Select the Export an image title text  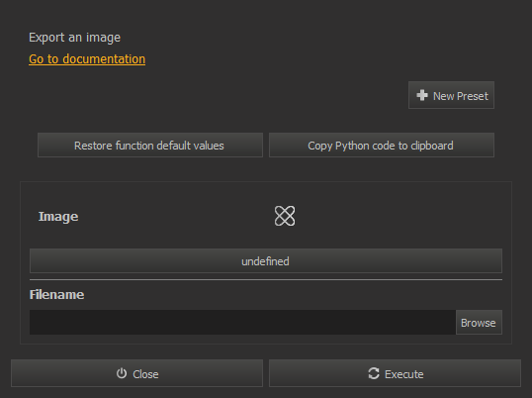(74, 38)
